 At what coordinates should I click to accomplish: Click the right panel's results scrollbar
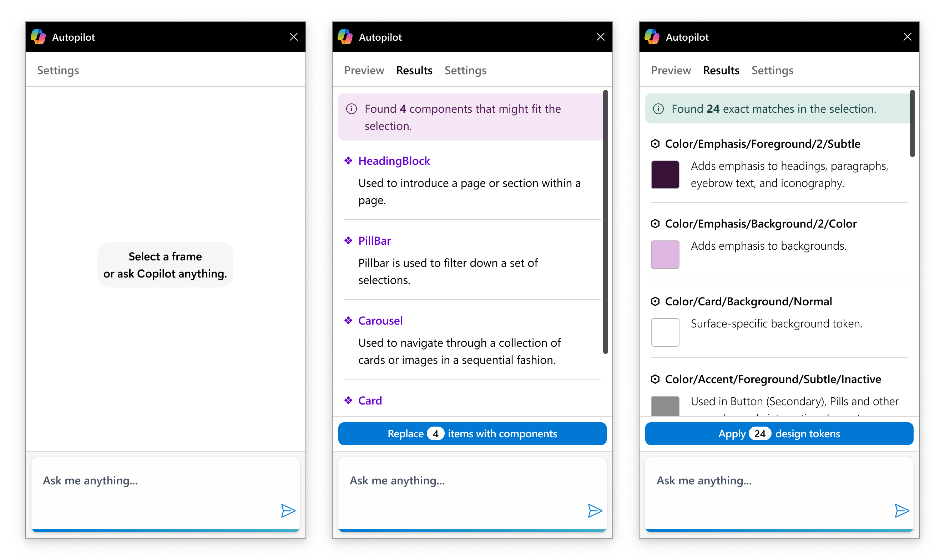913,123
